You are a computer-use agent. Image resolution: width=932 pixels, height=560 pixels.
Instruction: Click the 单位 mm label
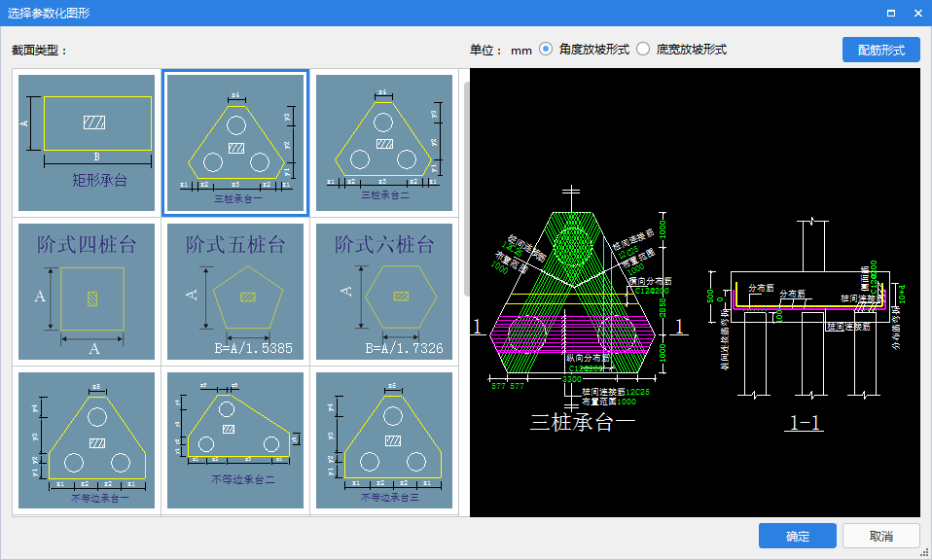(500, 50)
